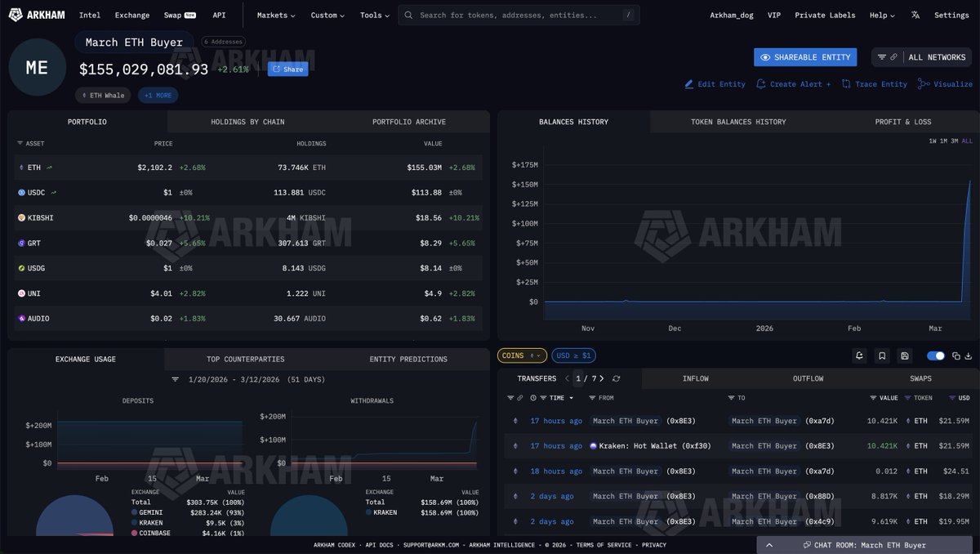Open the Help dropdown menu
Image resolution: width=980 pixels, height=554 pixels.
(882, 15)
